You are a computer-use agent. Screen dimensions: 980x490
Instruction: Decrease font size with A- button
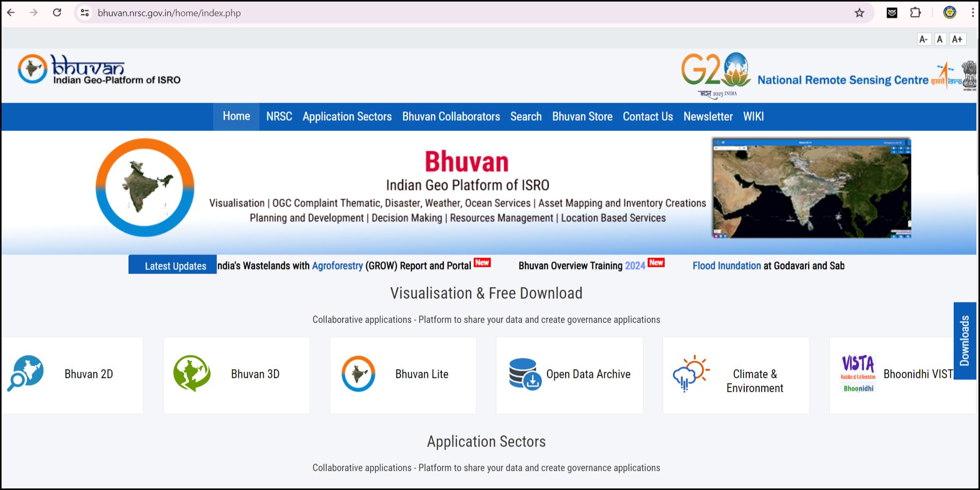coord(924,39)
